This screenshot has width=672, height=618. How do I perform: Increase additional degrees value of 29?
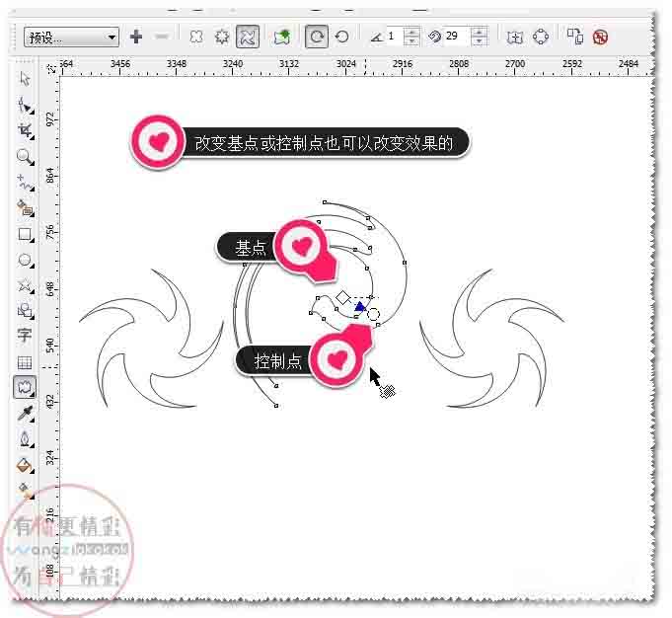pyautogui.click(x=479, y=32)
